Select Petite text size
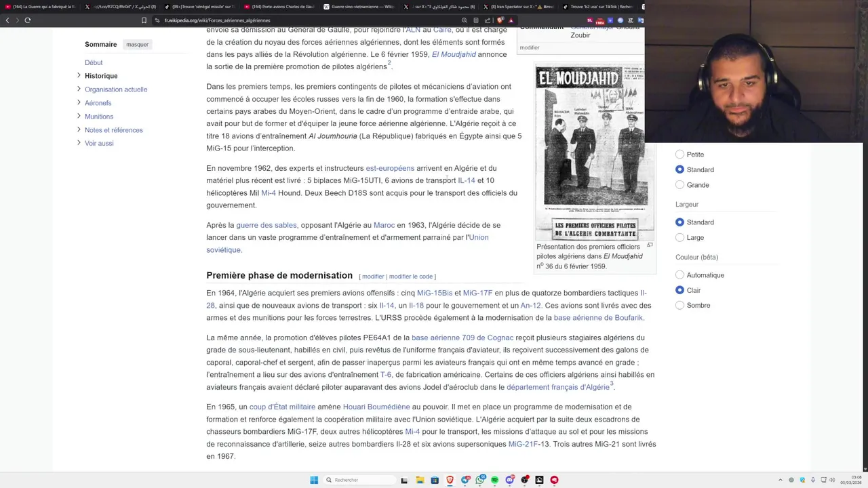The width and height of the screenshot is (868, 488). click(x=679, y=155)
